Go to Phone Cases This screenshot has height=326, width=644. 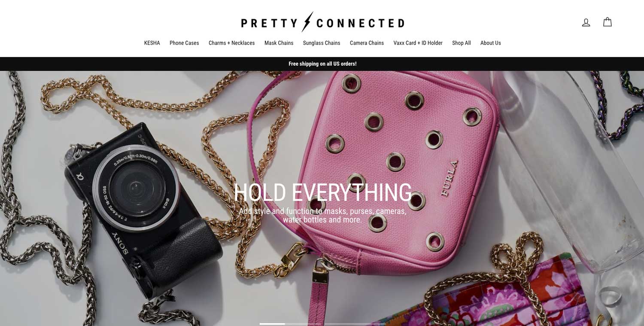[x=184, y=43]
